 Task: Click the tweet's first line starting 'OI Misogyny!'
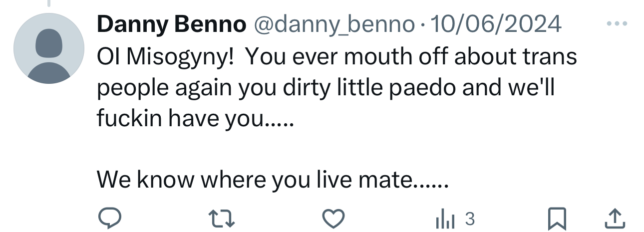coord(337,57)
